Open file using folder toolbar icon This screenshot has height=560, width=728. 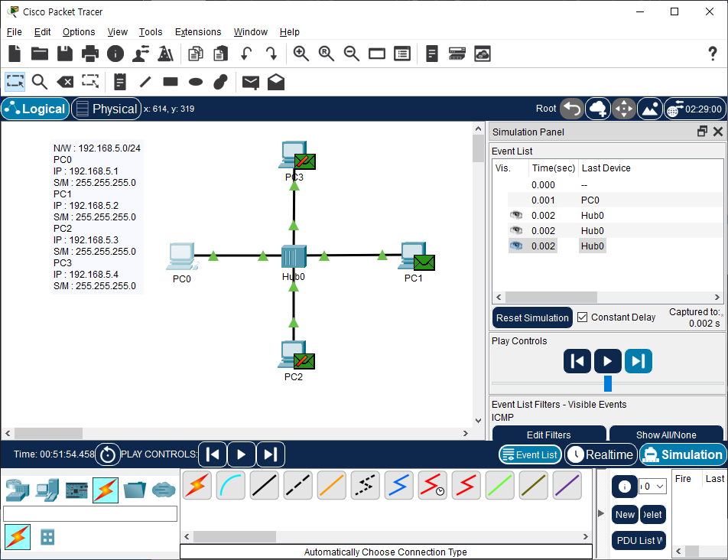(x=40, y=54)
